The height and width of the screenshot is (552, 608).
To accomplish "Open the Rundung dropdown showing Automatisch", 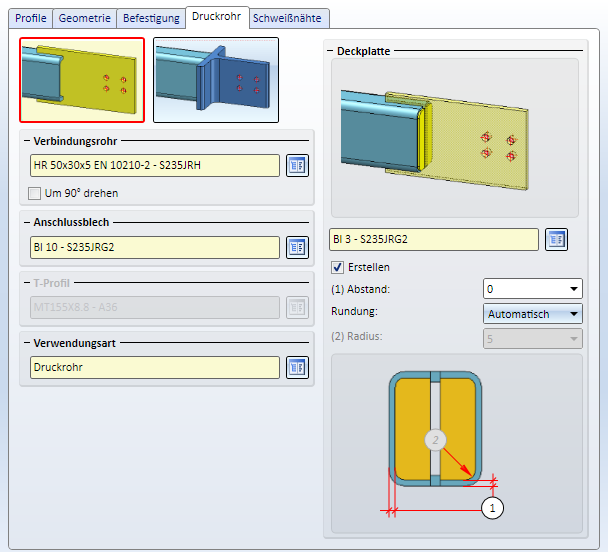I will (x=533, y=314).
